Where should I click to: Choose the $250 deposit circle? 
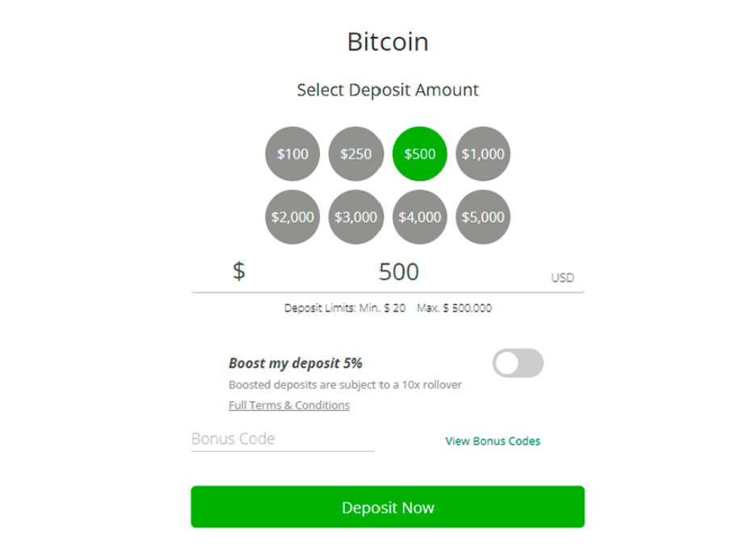[355, 154]
